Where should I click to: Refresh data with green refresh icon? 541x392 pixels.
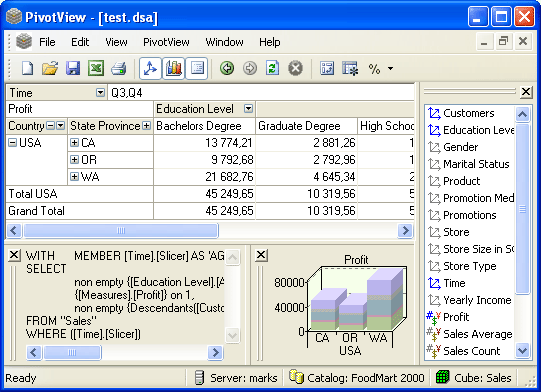[273, 68]
